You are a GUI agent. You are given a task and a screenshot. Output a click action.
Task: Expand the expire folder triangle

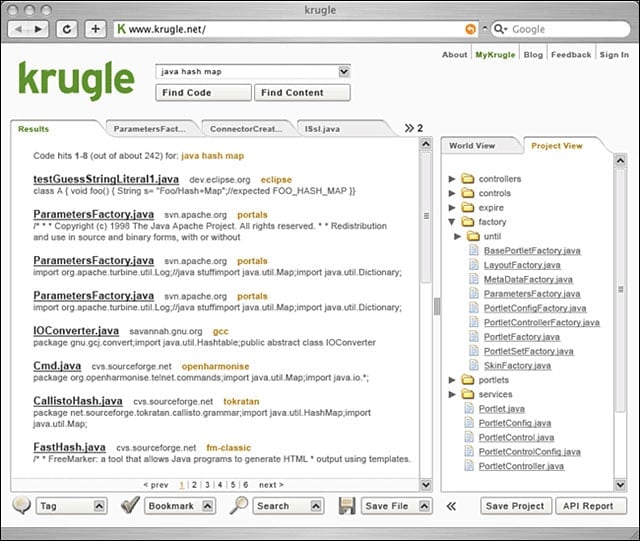coord(452,207)
